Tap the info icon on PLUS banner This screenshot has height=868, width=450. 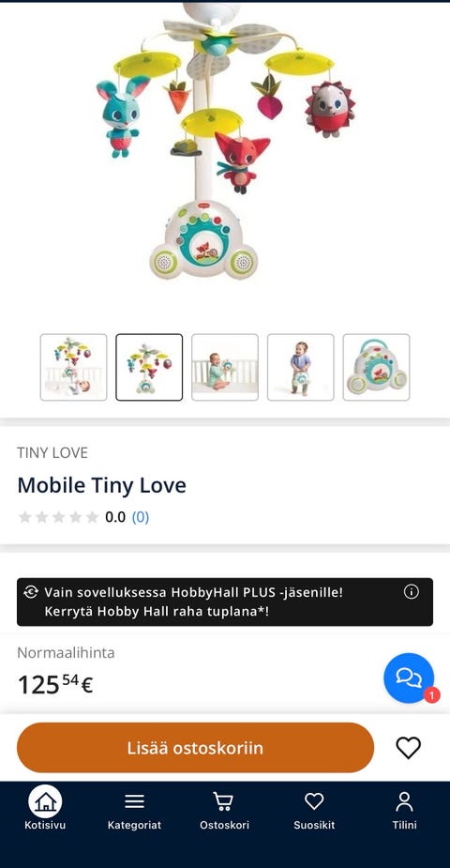coord(412,592)
